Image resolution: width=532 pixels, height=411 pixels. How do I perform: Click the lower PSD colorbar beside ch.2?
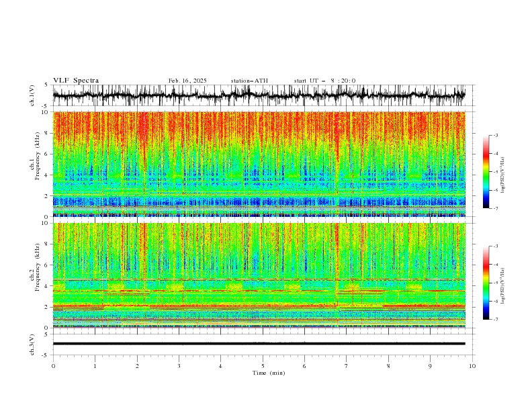point(486,283)
